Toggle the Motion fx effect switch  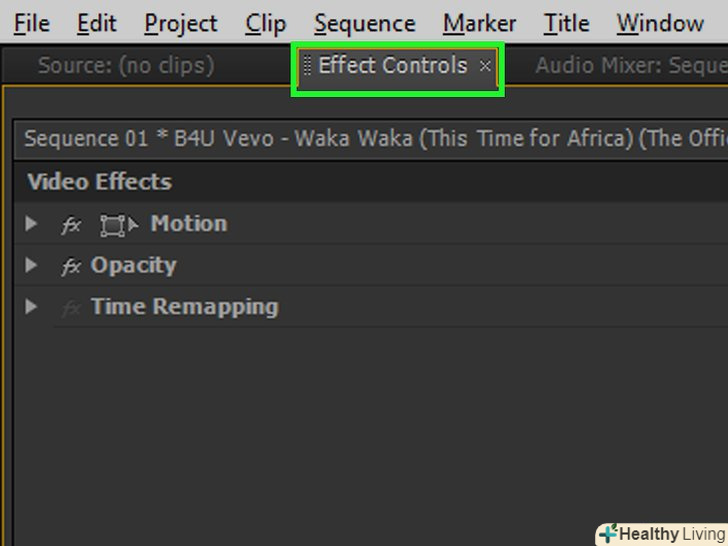click(x=71, y=225)
